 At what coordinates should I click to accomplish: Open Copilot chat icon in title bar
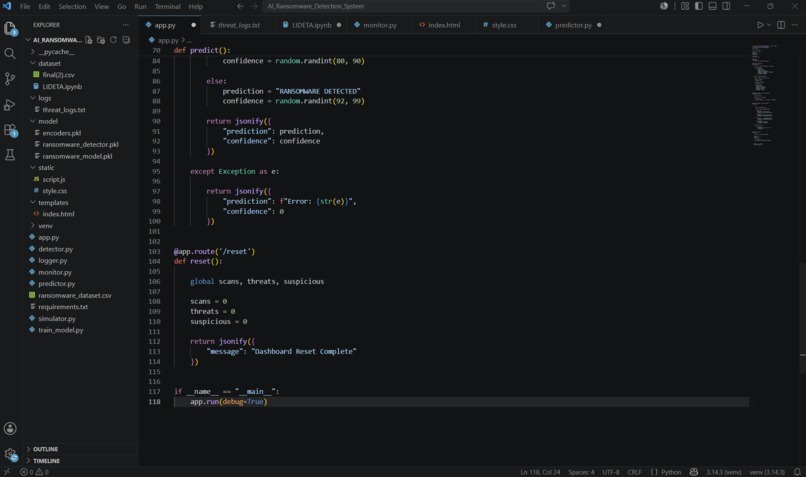pyautogui.click(x=551, y=6)
